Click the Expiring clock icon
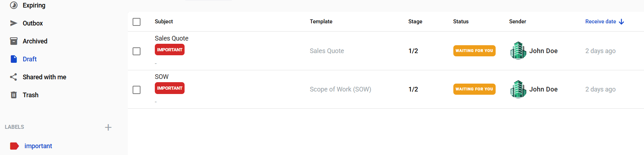The image size is (644, 155). pyautogui.click(x=14, y=5)
